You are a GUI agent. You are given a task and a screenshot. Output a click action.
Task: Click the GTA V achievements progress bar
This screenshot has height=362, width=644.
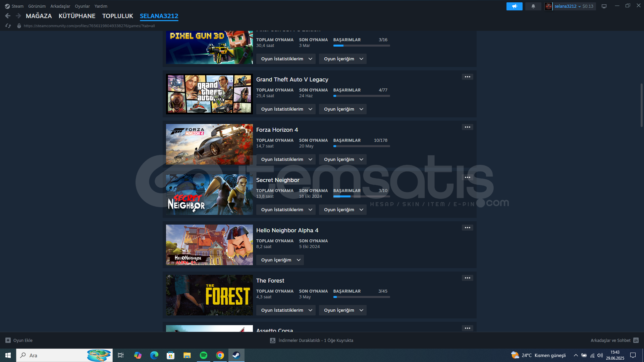click(362, 96)
